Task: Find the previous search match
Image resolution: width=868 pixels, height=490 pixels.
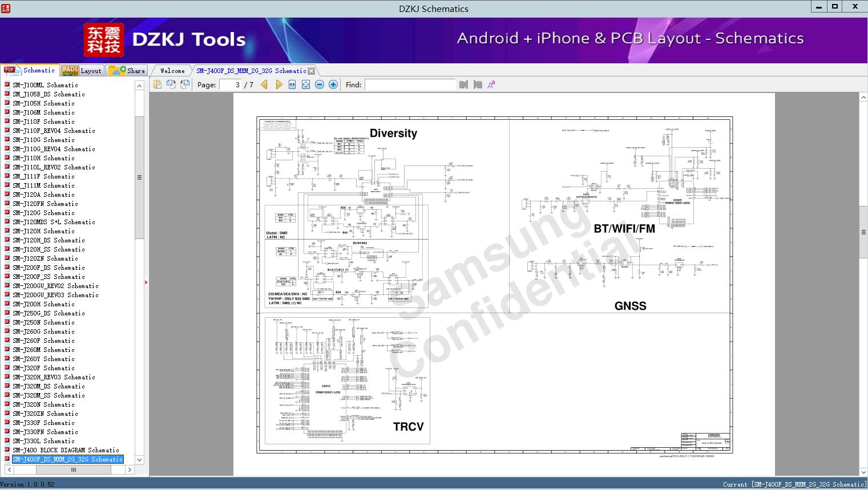Action: (463, 84)
